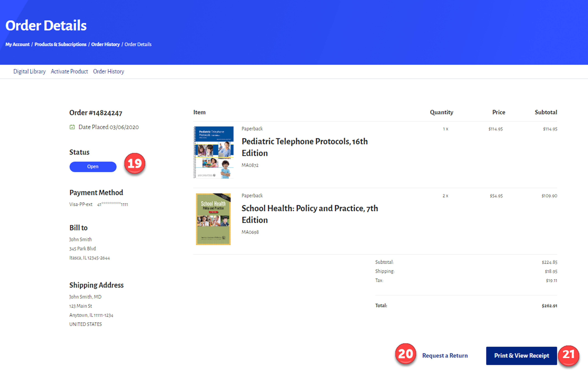588x375 pixels.
Task: Open Products & Subscriptions breadcrumb link
Action: click(x=60, y=44)
